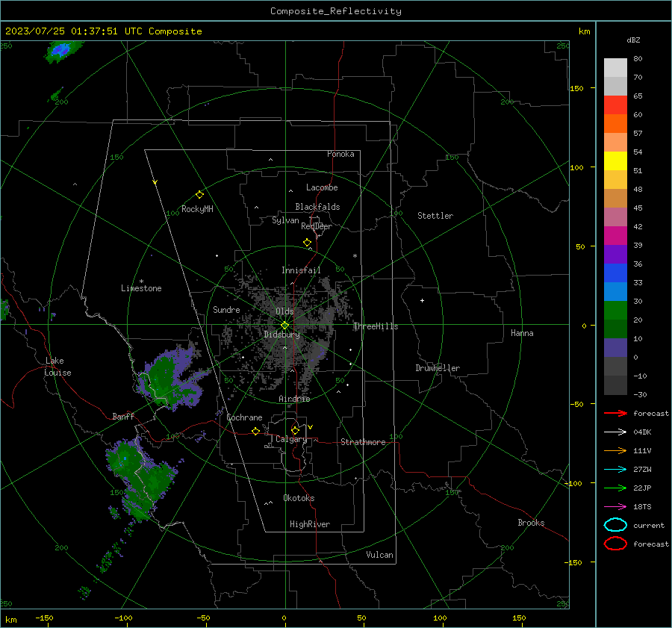Click the white plus marker east of ThreeHills

pyautogui.click(x=422, y=300)
